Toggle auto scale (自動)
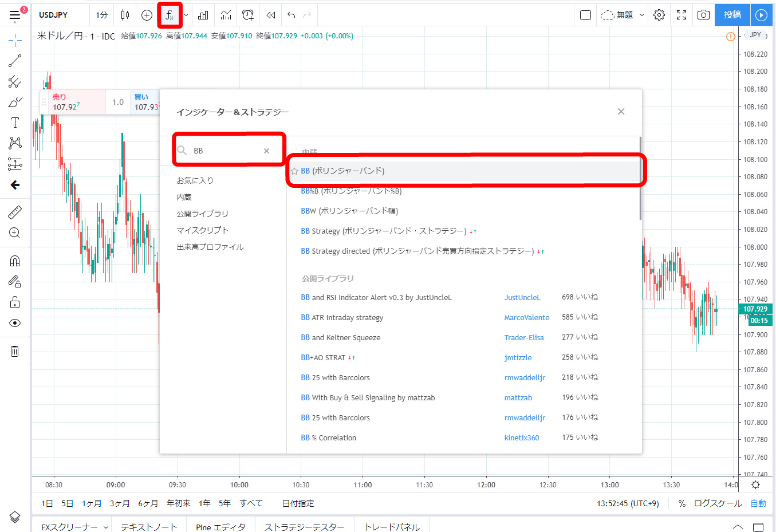Image resolution: width=776 pixels, height=532 pixels. click(758, 503)
